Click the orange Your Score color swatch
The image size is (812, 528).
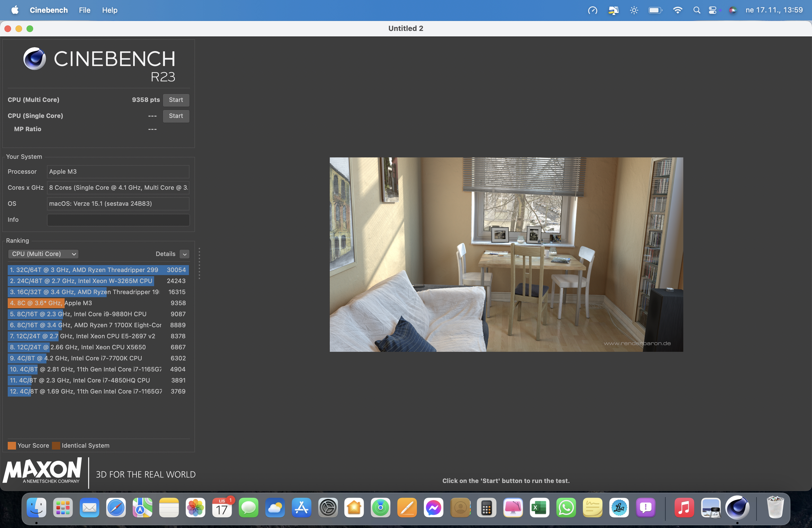(12, 445)
